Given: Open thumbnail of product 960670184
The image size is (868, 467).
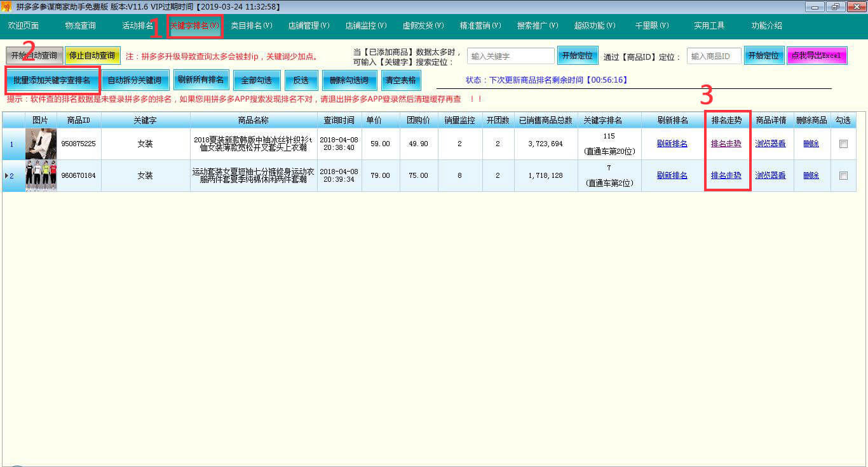Looking at the screenshot, I should pos(41,175).
